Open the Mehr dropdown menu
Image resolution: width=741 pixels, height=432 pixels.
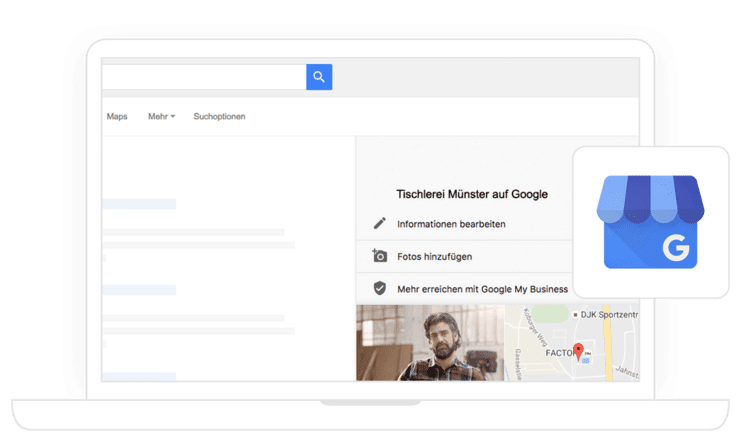[x=162, y=116]
